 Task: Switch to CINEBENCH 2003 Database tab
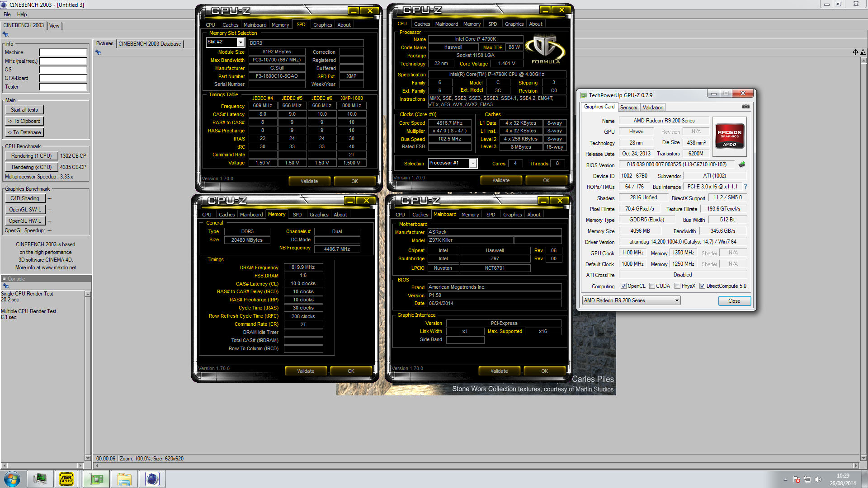pyautogui.click(x=150, y=44)
